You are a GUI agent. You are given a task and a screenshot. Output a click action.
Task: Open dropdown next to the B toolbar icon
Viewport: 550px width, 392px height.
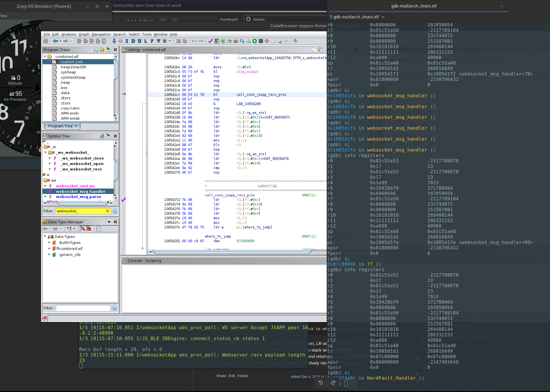click(170, 41)
